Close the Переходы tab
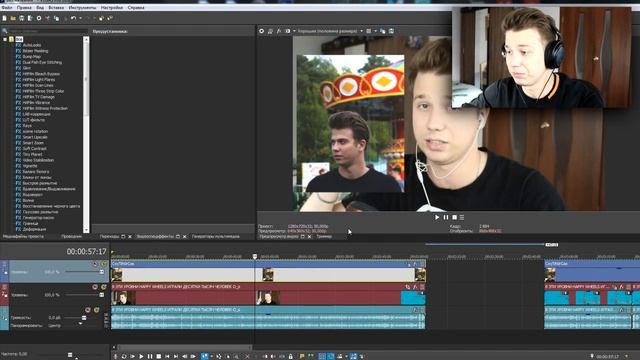The width and height of the screenshot is (640, 360). tap(130, 236)
